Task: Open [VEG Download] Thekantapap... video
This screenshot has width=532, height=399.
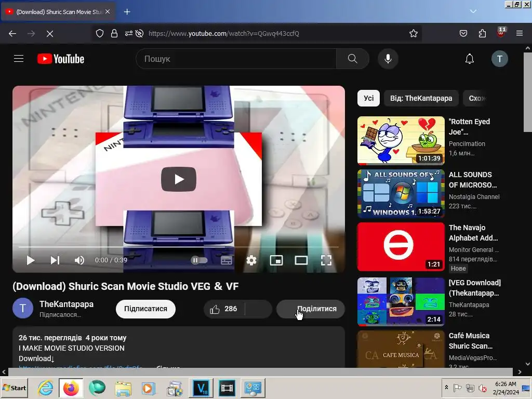Action: tap(401, 302)
